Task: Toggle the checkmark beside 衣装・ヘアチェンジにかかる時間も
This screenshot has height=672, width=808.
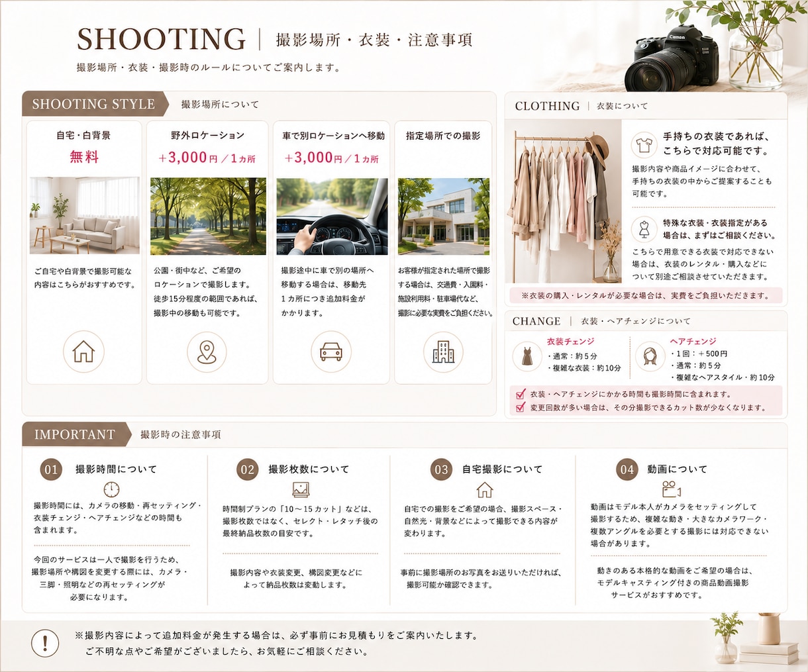Action: pyautogui.click(x=521, y=395)
